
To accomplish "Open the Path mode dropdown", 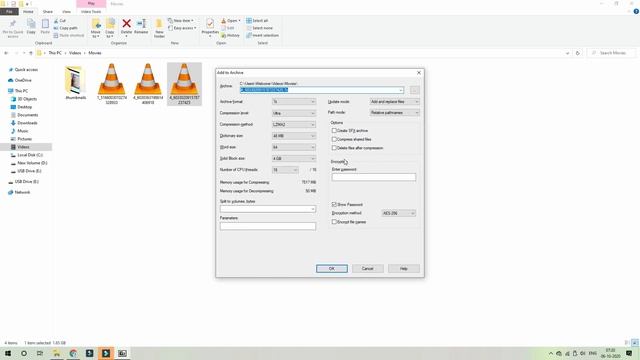I will [x=394, y=113].
